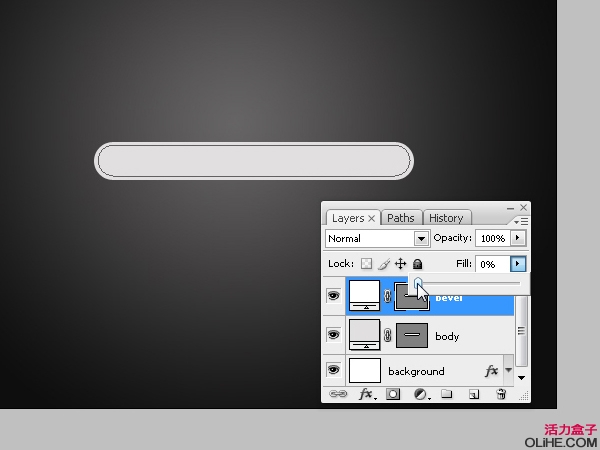
Task: Expand background layer effects arrow
Action: (508, 370)
